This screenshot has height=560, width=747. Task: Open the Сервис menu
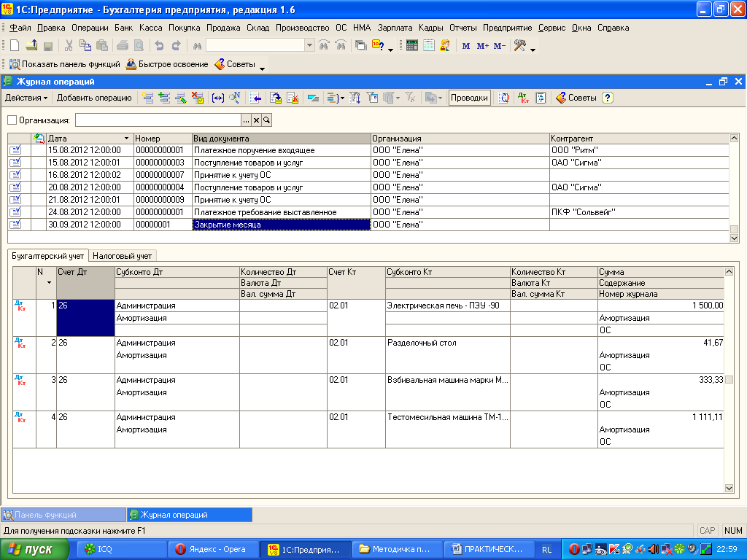[551, 28]
